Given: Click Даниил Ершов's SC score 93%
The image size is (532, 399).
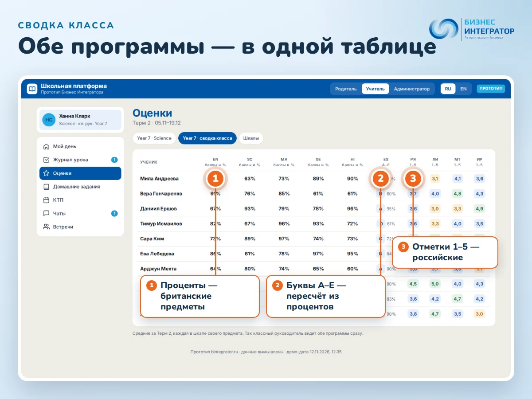Looking at the screenshot, I should [250, 209].
